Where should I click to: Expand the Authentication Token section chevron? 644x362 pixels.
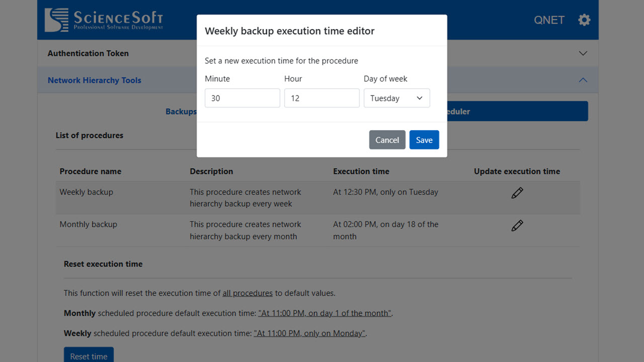583,53
